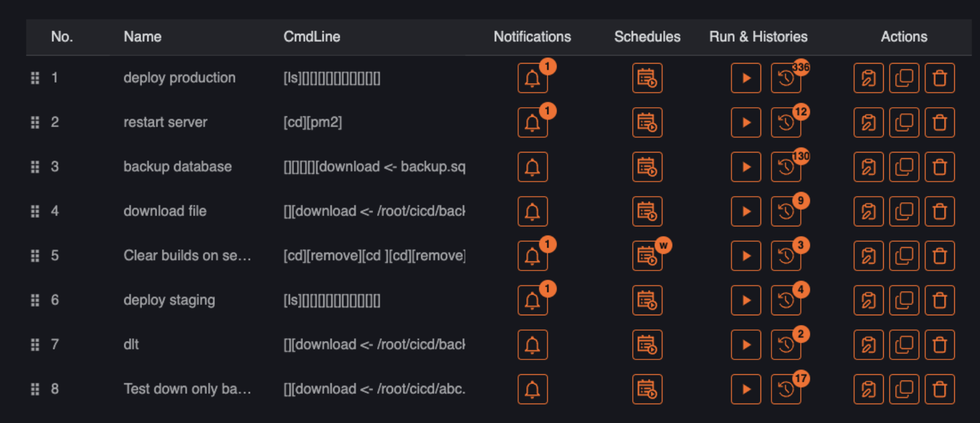Run the dlt command
This screenshot has height=423, width=980.
click(746, 344)
